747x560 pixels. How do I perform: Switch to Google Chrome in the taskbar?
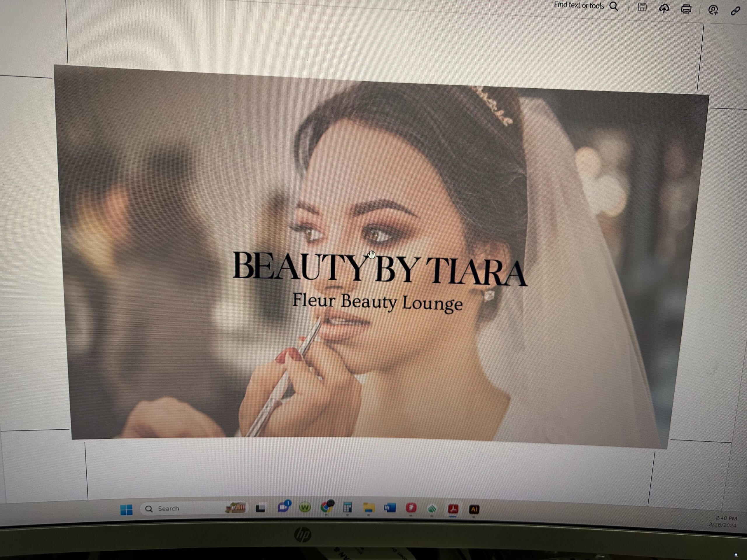[x=327, y=507]
